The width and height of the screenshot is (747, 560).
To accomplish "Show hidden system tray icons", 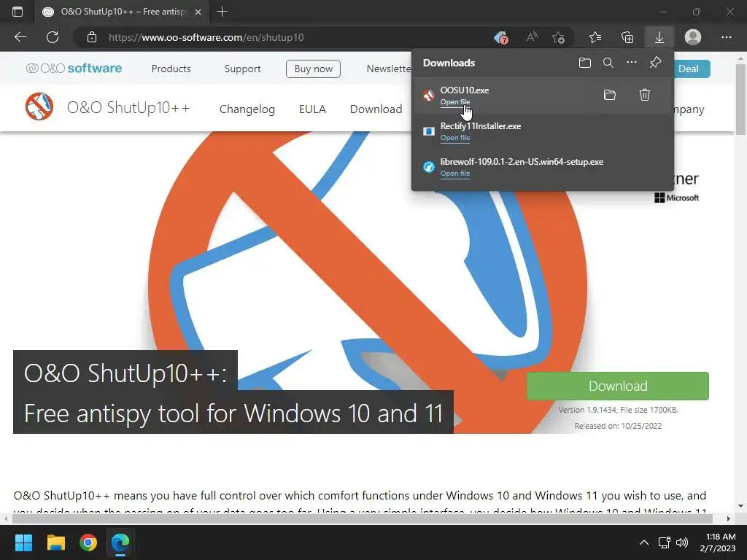I will point(643,542).
